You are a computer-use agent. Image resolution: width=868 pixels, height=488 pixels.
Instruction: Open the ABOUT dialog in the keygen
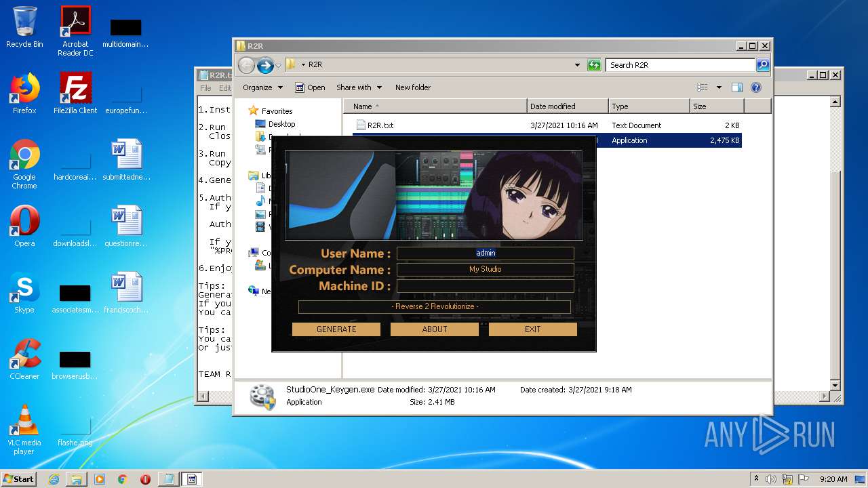click(434, 329)
